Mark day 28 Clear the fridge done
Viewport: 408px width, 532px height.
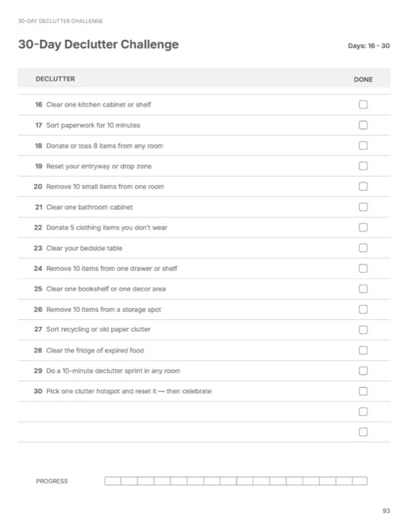(x=363, y=350)
